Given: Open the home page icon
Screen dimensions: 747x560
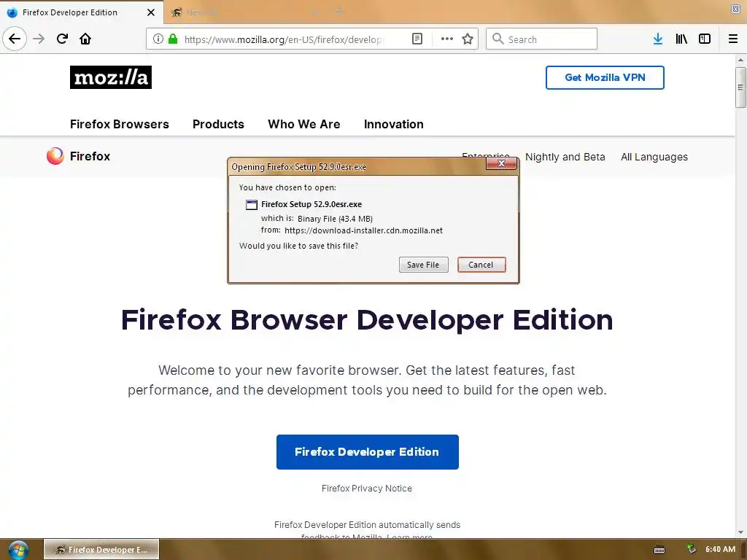Looking at the screenshot, I should pyautogui.click(x=85, y=39).
